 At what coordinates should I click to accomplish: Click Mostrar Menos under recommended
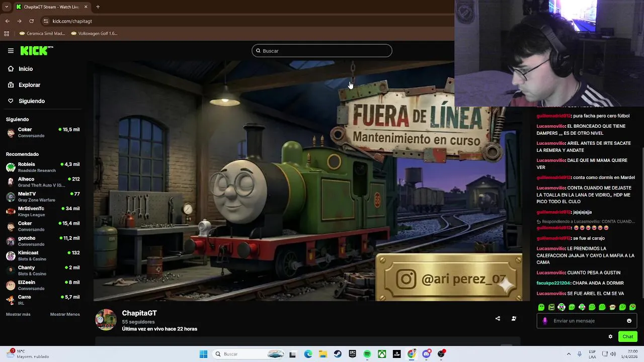click(x=65, y=314)
